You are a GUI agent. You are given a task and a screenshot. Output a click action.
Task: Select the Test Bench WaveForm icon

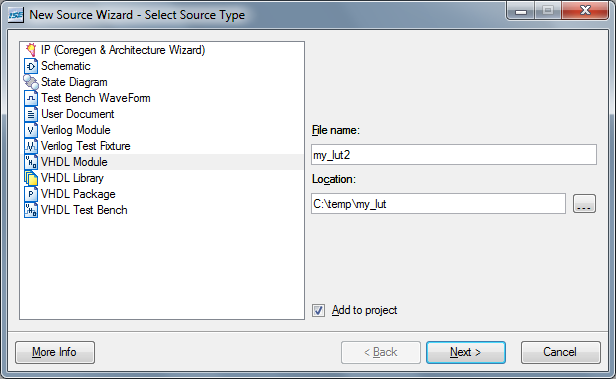point(31,98)
